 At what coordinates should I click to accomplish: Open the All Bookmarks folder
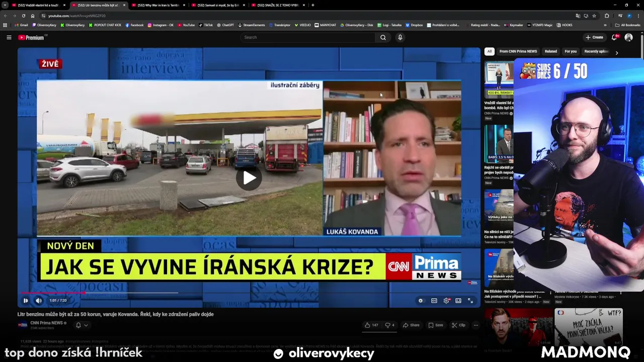point(627,25)
